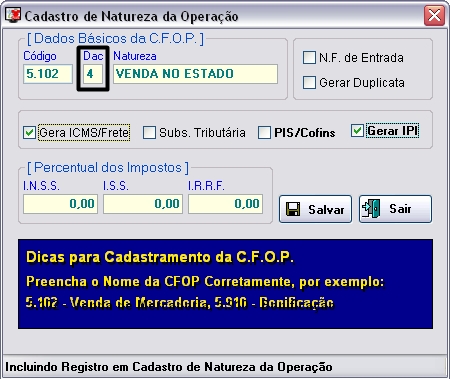Check the N.F. de Entrada checkbox
This screenshot has height=379, width=450.
pyautogui.click(x=309, y=57)
